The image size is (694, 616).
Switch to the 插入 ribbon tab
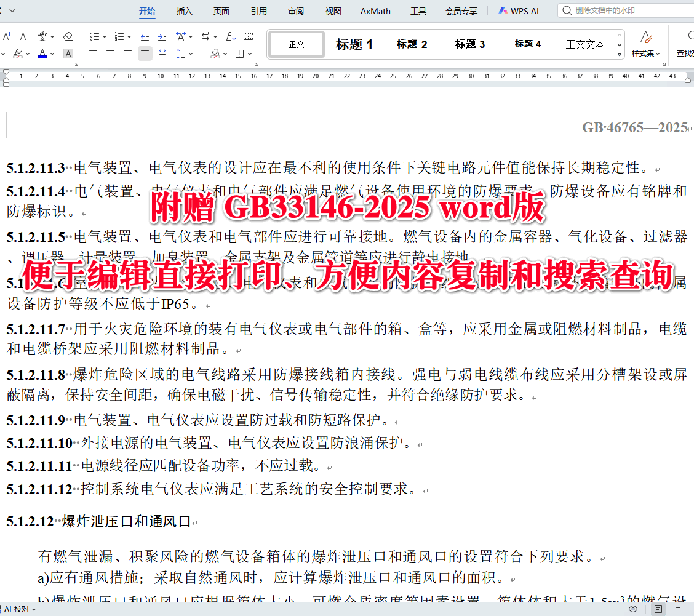coord(184,10)
